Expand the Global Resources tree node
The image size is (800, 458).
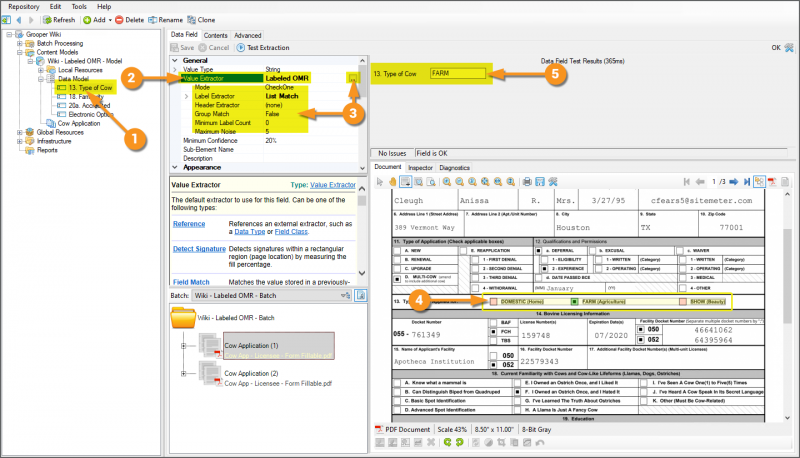click(19, 132)
